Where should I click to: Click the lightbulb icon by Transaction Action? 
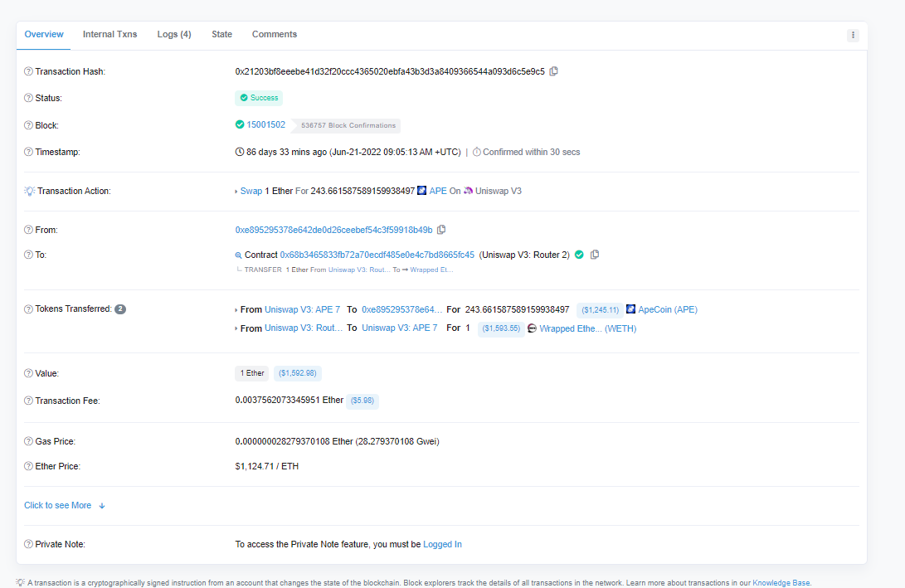coord(29,191)
